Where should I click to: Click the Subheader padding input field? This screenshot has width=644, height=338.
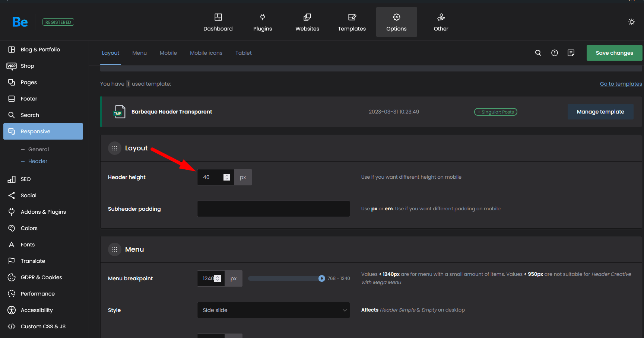(x=273, y=209)
